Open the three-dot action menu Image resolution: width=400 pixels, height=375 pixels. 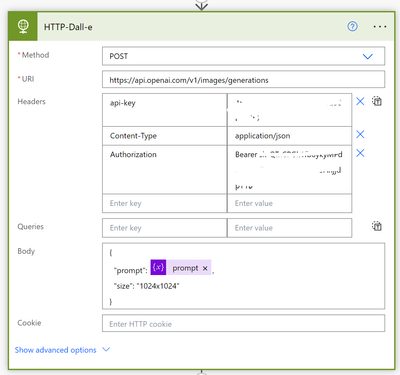point(380,27)
